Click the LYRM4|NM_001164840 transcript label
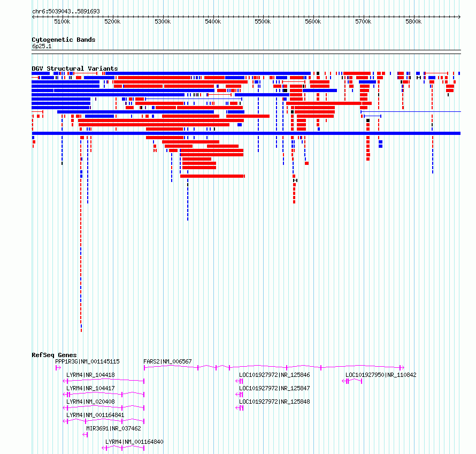Image resolution: width=476 pixels, height=454 pixels. point(134,442)
